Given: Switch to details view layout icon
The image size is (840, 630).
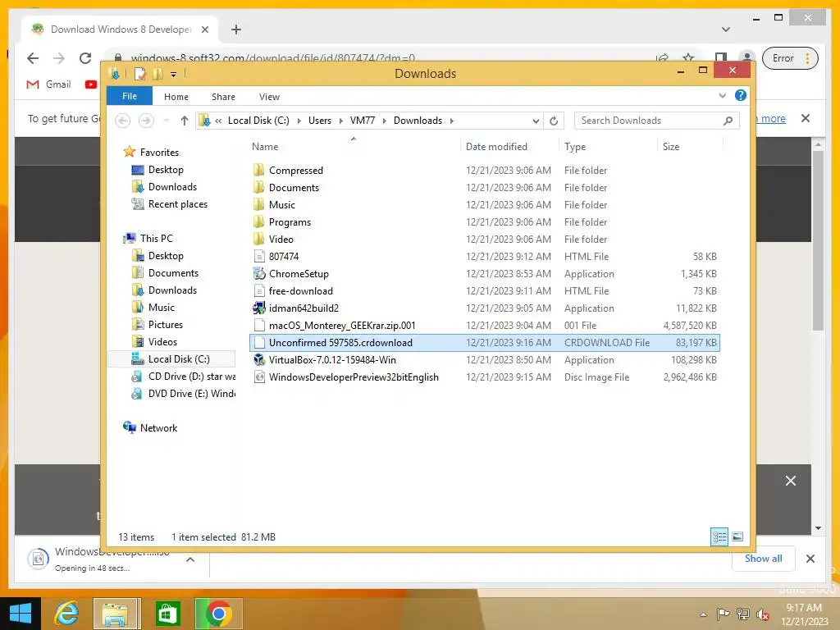Looking at the screenshot, I should click(x=719, y=536).
